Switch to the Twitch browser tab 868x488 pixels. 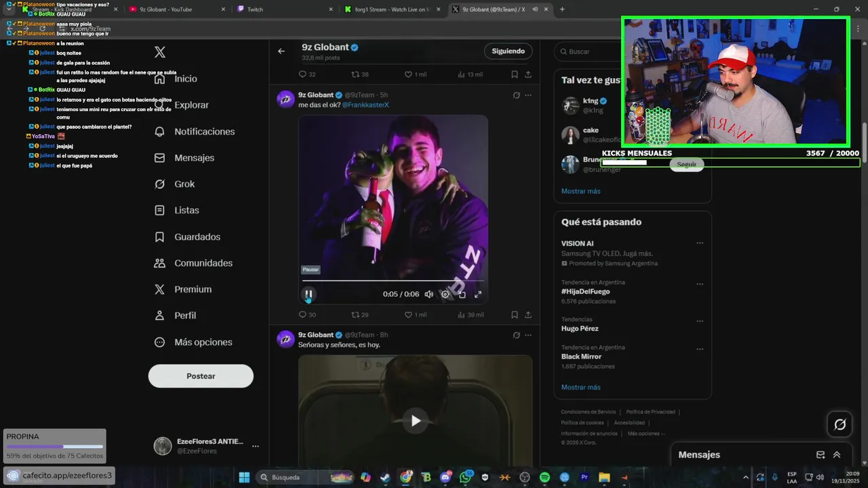coord(285,9)
